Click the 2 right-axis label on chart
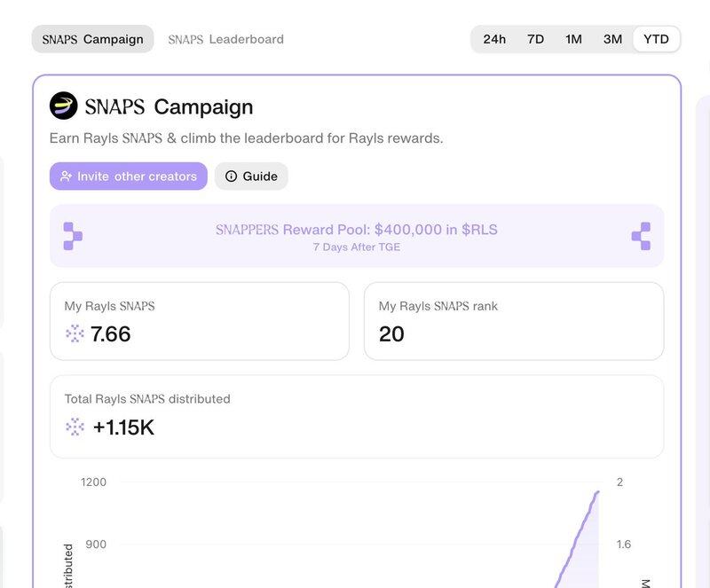 click(x=619, y=482)
